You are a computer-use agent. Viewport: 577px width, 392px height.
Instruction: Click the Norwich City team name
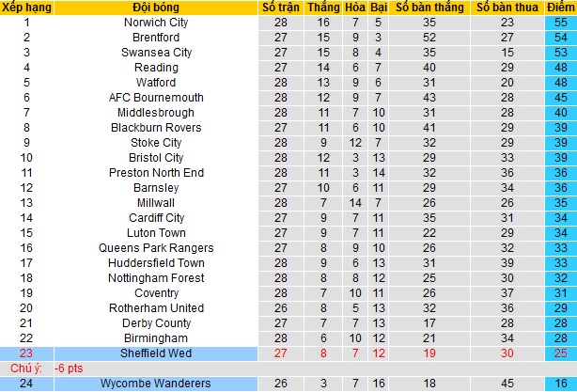pyautogui.click(x=155, y=23)
